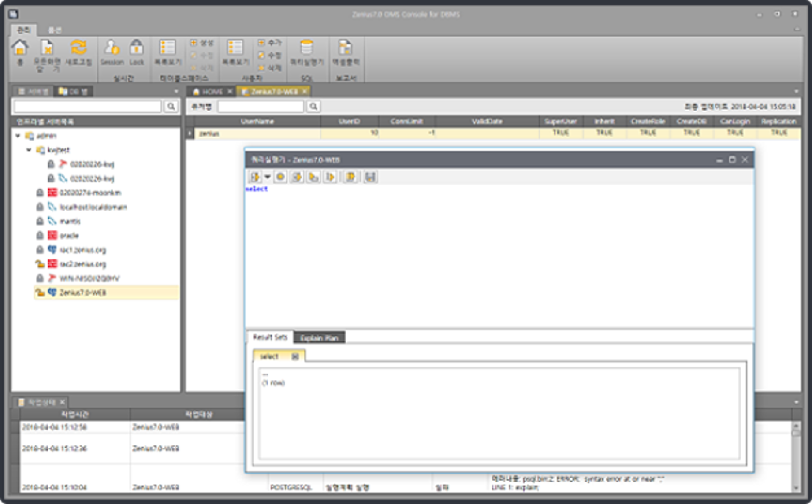The height and width of the screenshot is (504, 812).
Task: Collapse the kwjtest tree node
Action: (x=29, y=150)
